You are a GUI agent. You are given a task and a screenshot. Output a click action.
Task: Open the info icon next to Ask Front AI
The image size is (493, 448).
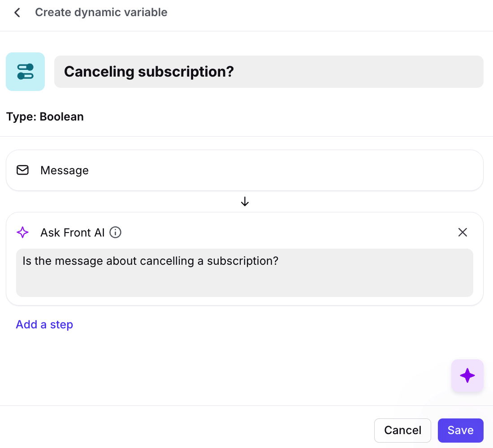tap(116, 233)
